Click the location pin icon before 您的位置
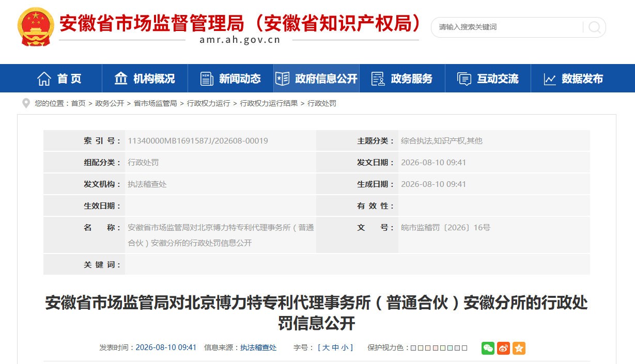The image size is (635, 364). 26,103
